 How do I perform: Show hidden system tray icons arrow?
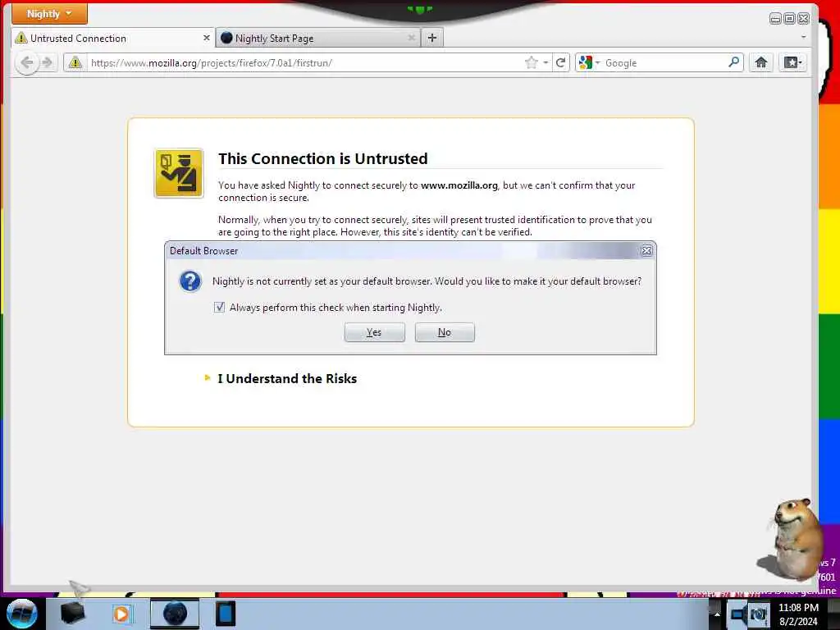717,614
